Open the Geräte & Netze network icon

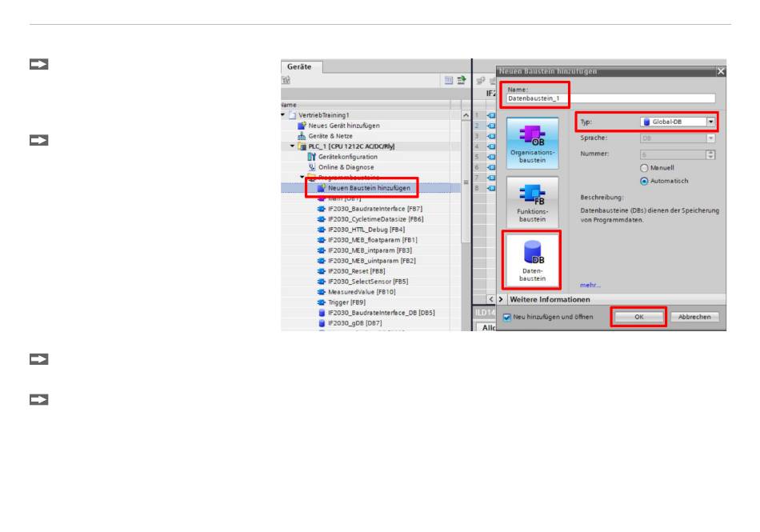302,136
